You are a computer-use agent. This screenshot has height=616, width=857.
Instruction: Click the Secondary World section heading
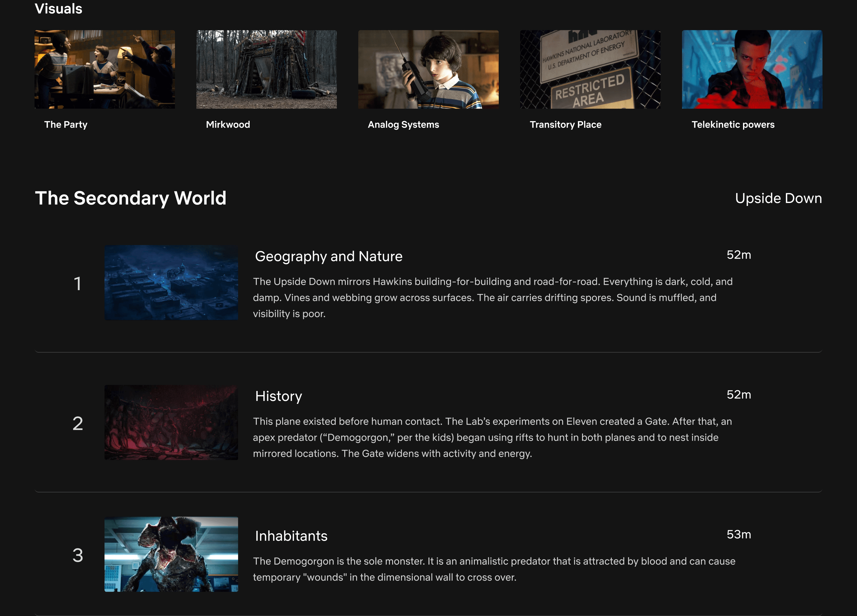click(131, 198)
